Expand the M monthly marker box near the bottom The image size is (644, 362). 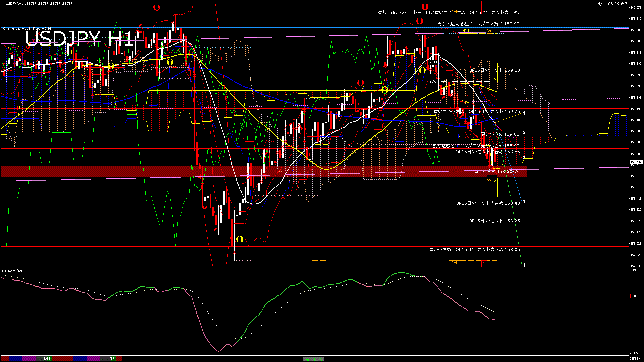(x=484, y=263)
